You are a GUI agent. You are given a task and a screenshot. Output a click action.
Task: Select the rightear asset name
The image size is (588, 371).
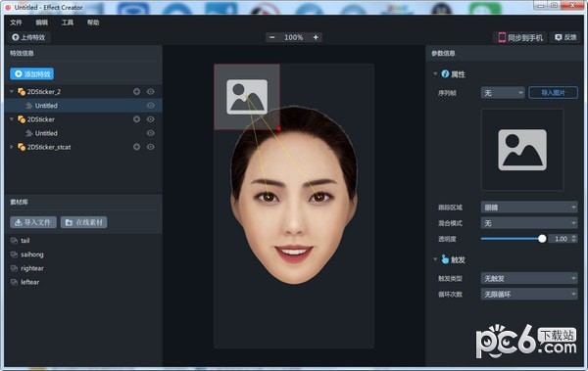tap(32, 268)
